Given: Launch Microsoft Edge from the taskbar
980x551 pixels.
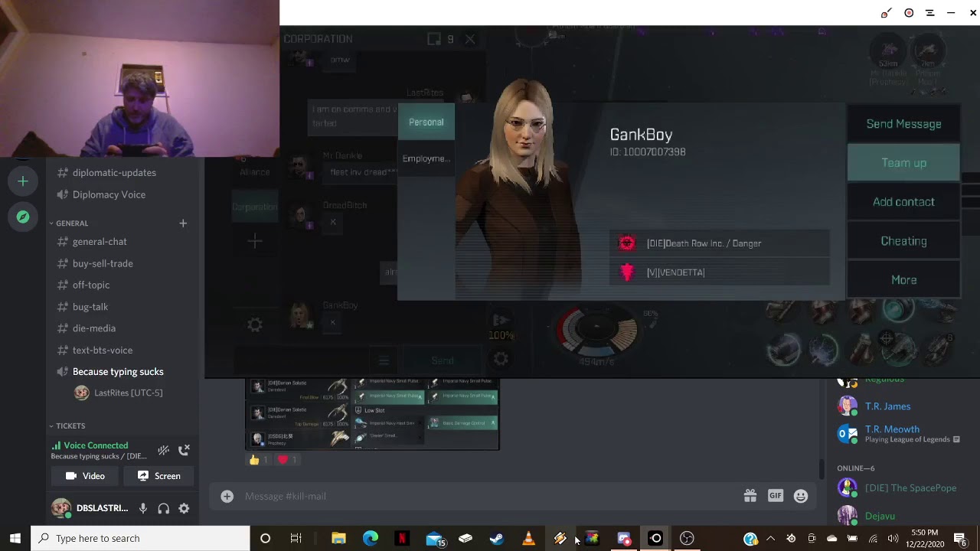Looking at the screenshot, I should (x=370, y=538).
